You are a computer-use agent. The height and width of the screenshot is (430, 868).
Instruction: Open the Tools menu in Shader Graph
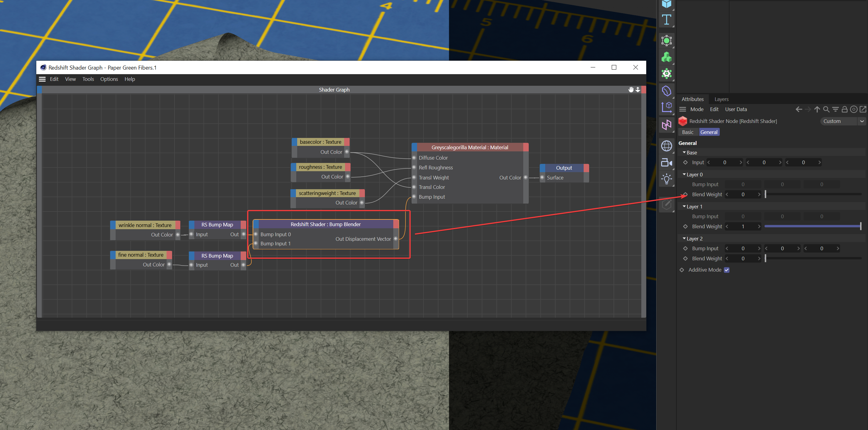click(88, 79)
